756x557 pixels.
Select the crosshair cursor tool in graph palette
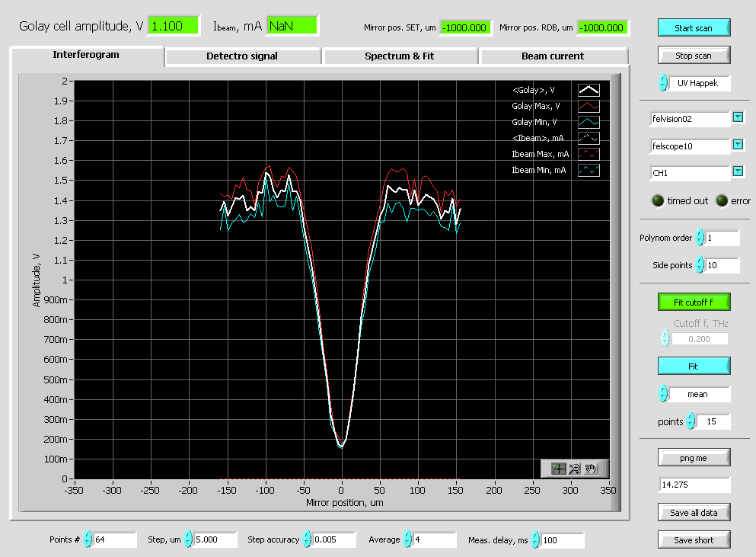click(558, 468)
